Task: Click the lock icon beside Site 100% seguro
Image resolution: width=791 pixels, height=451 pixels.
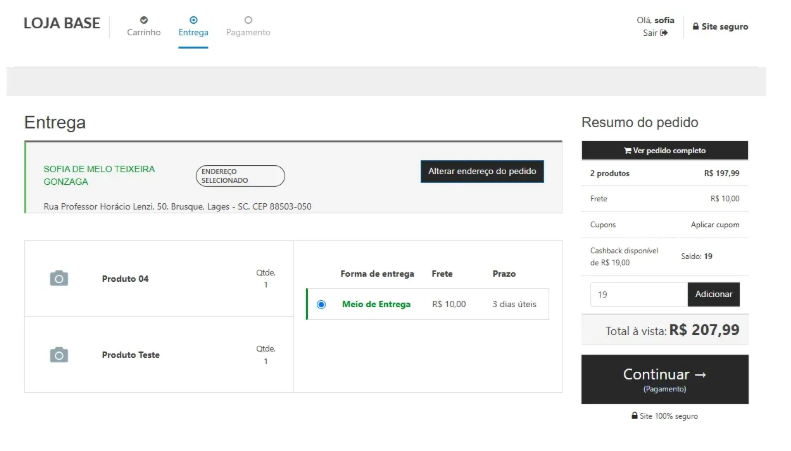Action: [634, 416]
